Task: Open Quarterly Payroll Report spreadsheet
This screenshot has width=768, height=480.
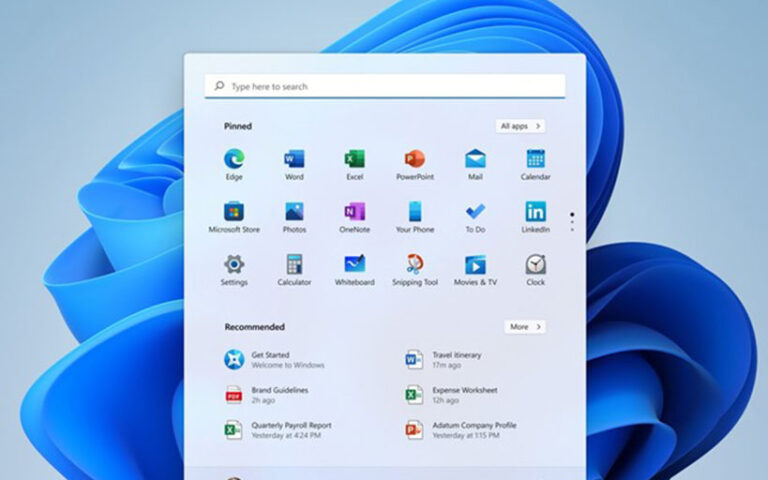Action: pos(278,430)
